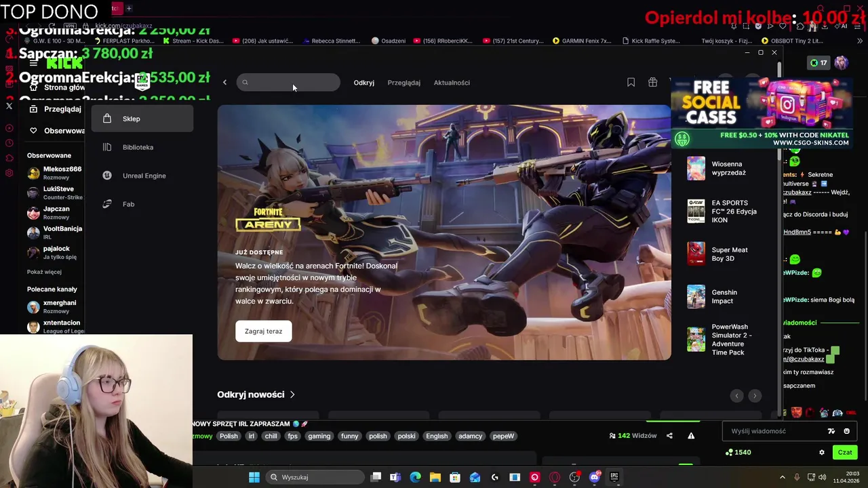This screenshot has height=488, width=868.
Task: Open Epic Games Launcher from the taskbar
Action: pyautogui.click(x=614, y=477)
